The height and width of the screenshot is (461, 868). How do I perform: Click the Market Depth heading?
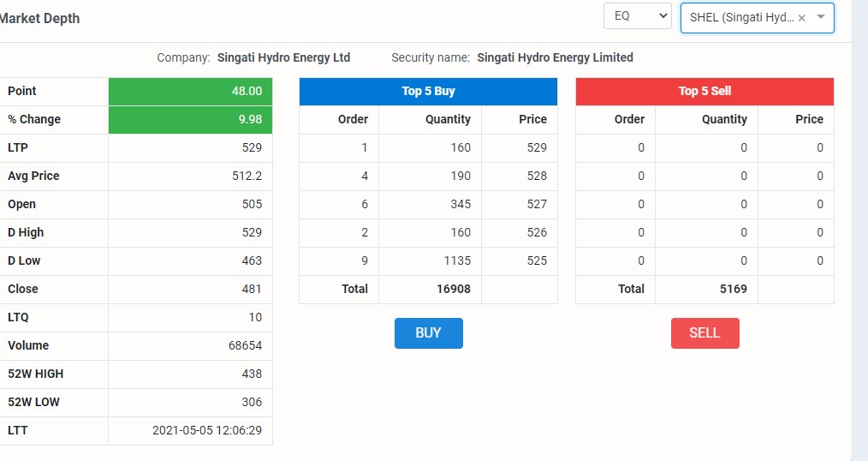coord(39,18)
